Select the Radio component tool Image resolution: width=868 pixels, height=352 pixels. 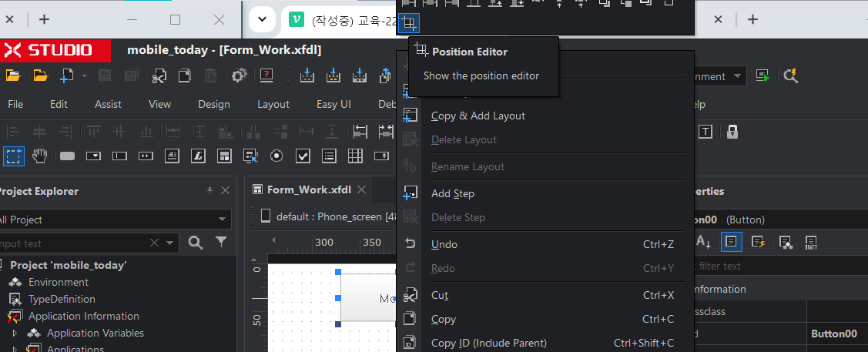pos(276,156)
